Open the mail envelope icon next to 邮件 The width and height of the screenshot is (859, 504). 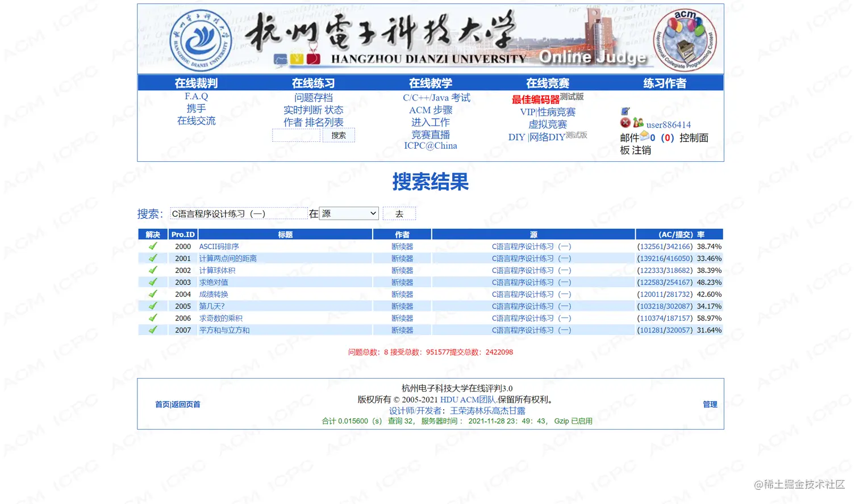click(x=645, y=136)
